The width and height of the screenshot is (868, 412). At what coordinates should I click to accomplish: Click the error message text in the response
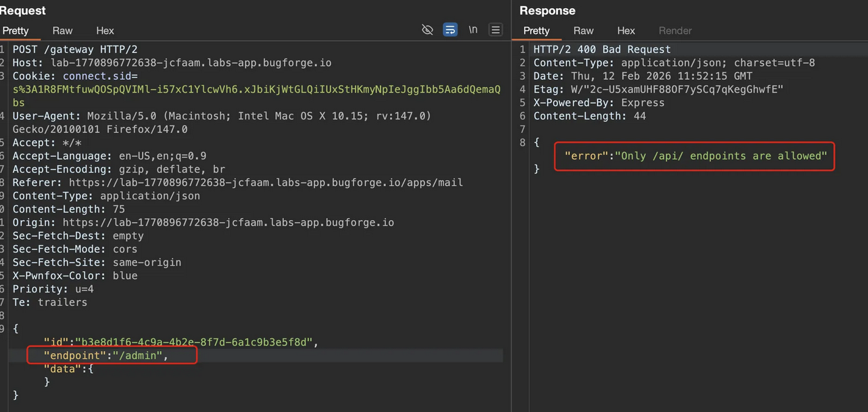pyautogui.click(x=695, y=156)
